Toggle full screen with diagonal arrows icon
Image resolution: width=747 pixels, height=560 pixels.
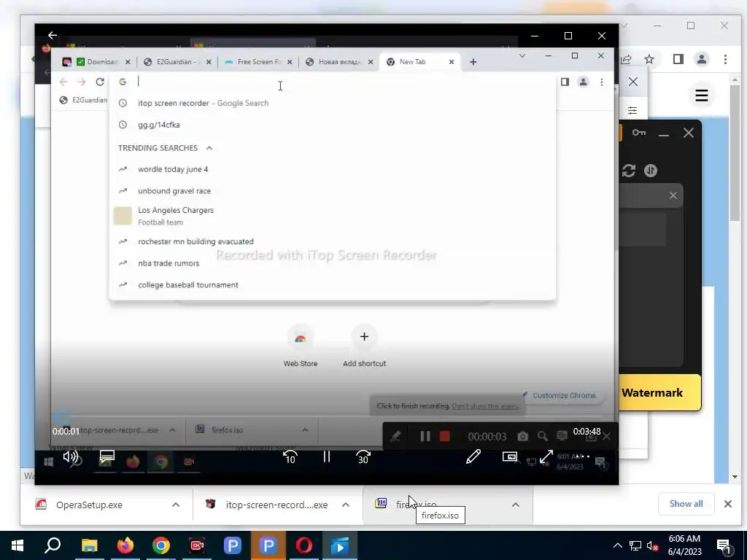pos(546,457)
